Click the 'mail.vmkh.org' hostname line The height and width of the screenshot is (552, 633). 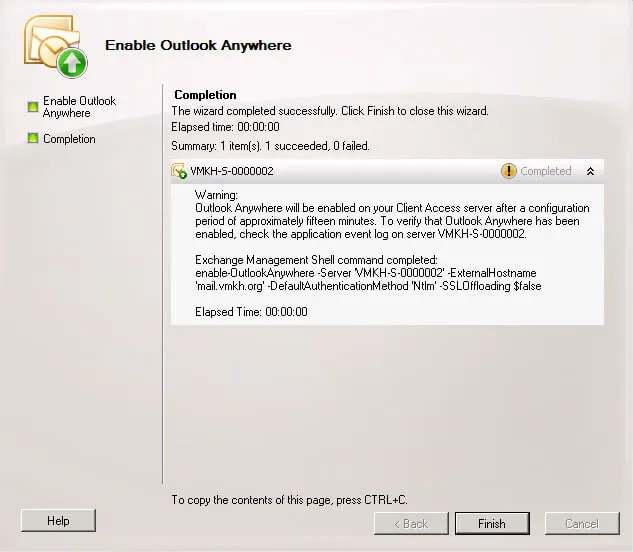368,286
